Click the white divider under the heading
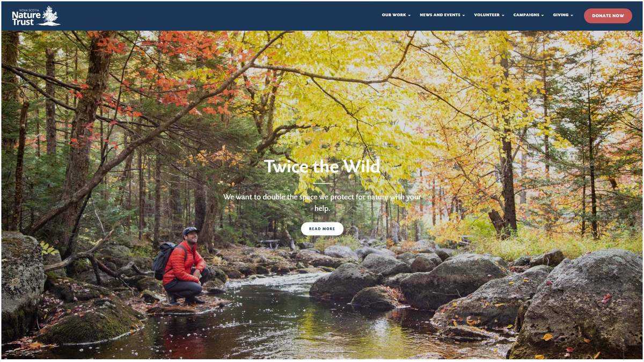The image size is (644, 362). (322, 184)
